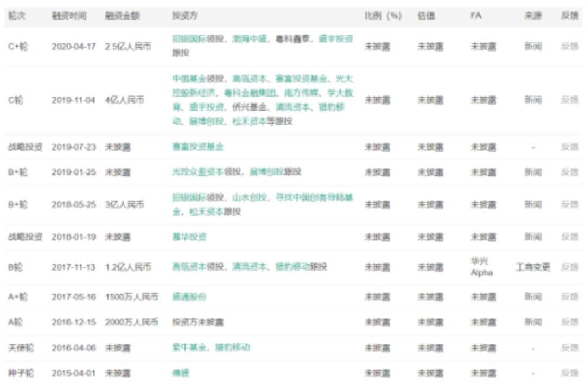Select the 来源 column header

click(x=533, y=16)
